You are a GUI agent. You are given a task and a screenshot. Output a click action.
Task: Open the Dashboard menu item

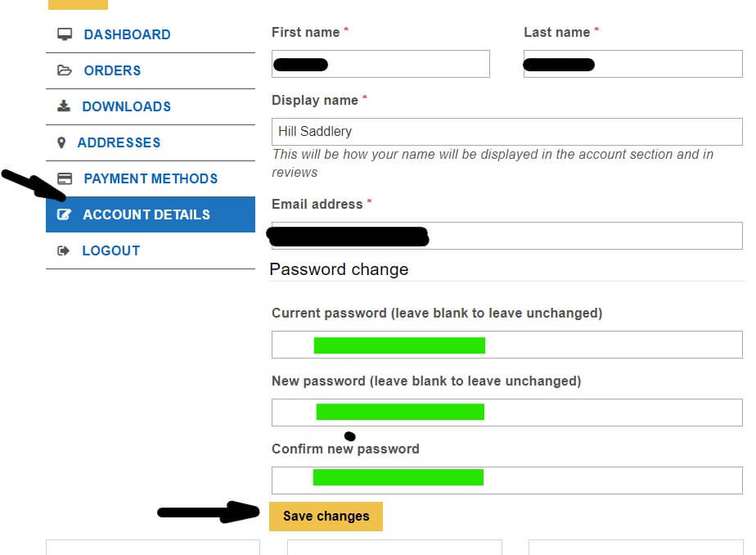pyautogui.click(x=127, y=34)
